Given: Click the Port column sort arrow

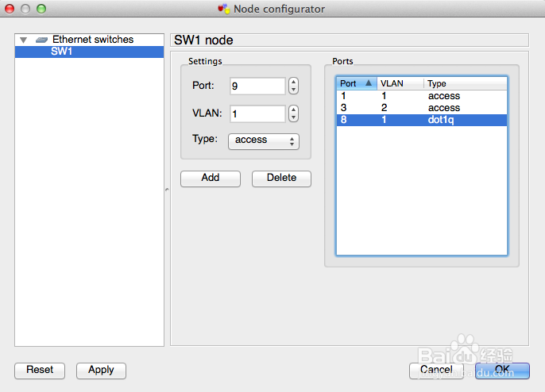Looking at the screenshot, I should tap(369, 83).
